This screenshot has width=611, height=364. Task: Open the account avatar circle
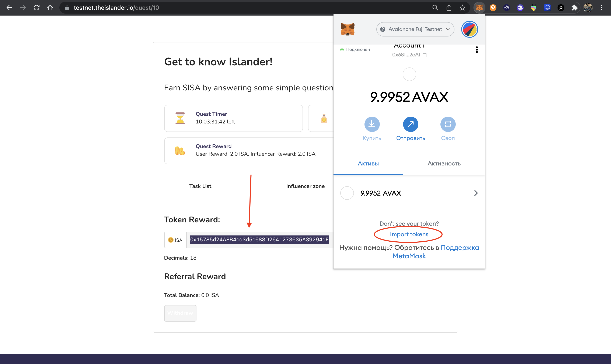[469, 29]
